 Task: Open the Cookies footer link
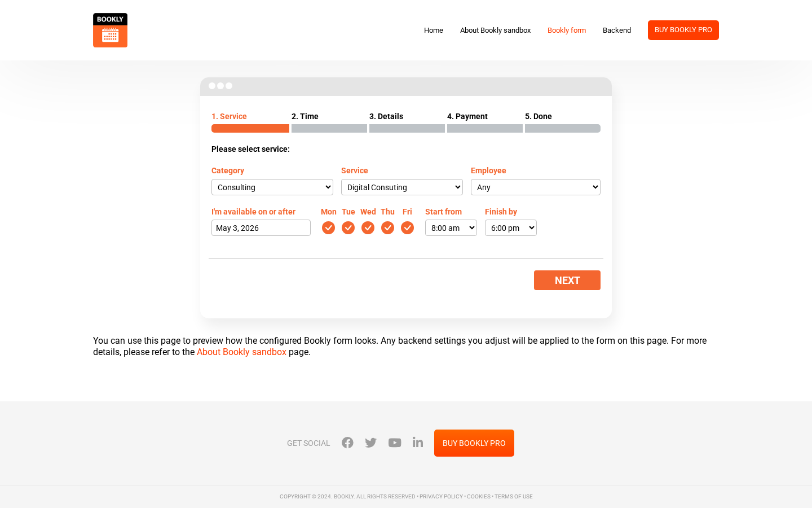pos(479,497)
